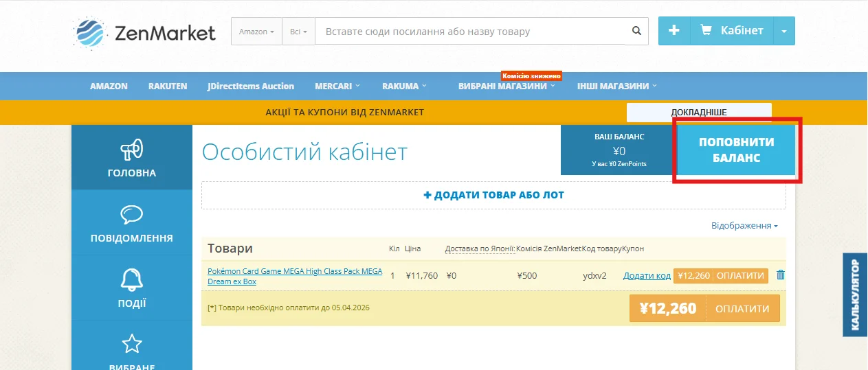The height and width of the screenshot is (370, 868).
Task: Click ПОПОВНИТИ БАЛАНС button
Action: pos(736,150)
